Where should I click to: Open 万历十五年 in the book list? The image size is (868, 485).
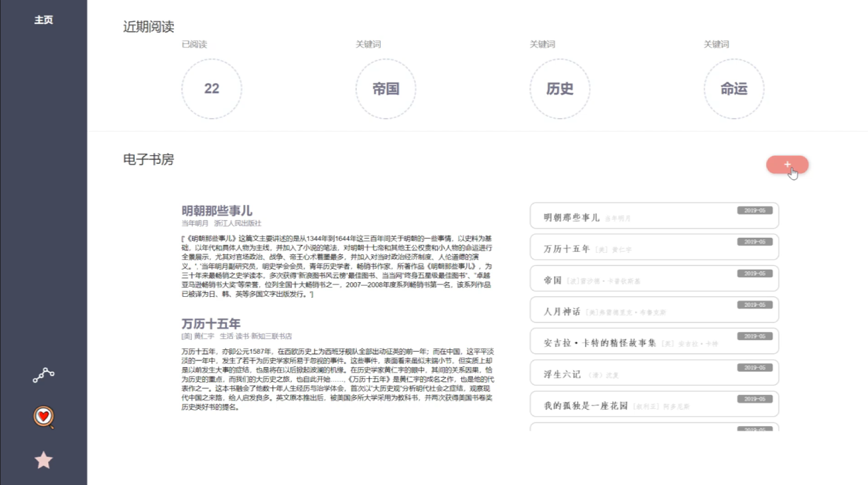[654, 248]
